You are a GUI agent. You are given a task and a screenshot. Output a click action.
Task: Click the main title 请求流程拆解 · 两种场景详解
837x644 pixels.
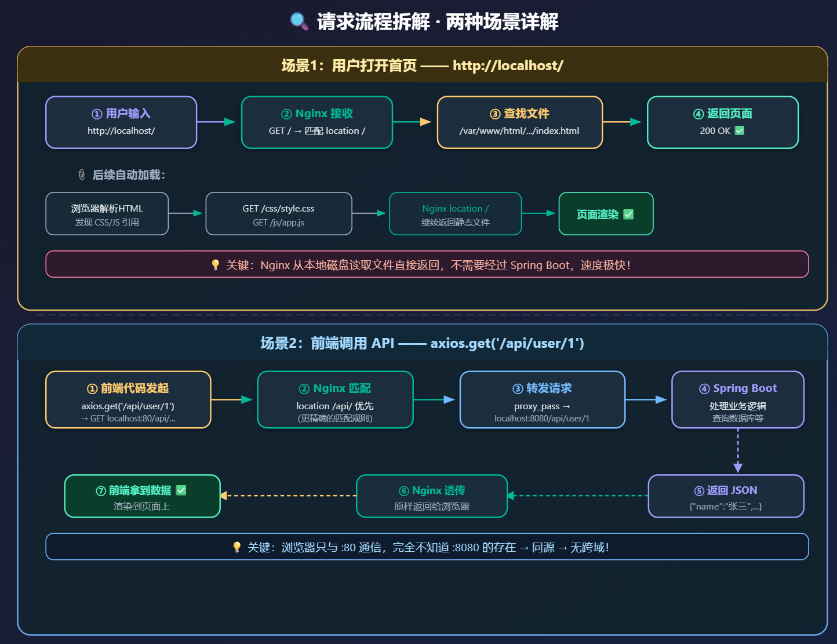pos(438,21)
